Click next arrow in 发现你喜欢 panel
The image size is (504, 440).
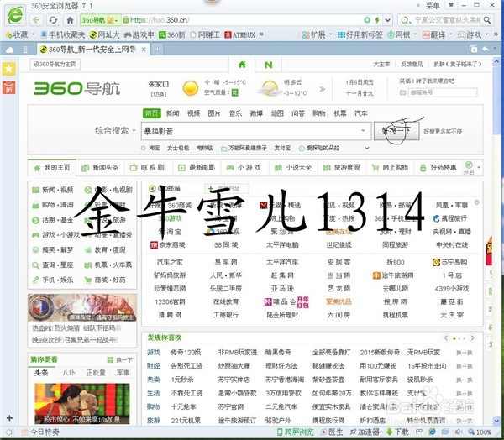[472, 338]
